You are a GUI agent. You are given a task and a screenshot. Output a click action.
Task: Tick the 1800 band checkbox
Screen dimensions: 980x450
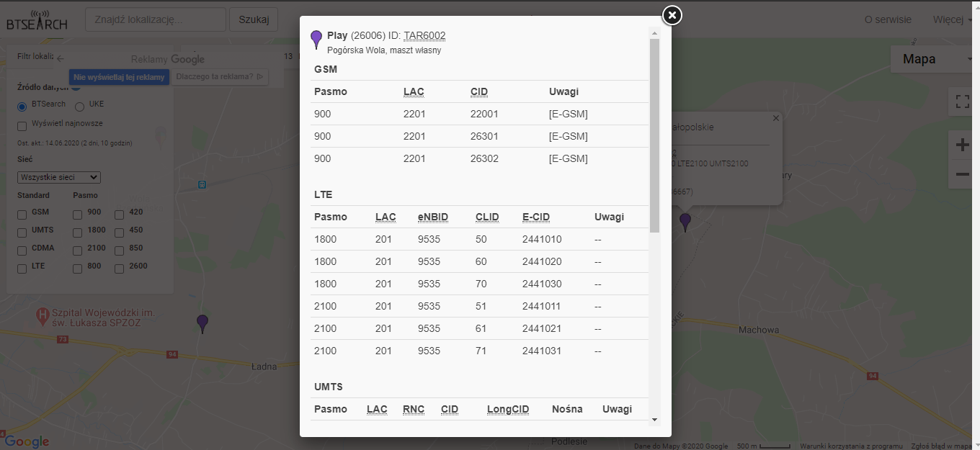tap(78, 233)
